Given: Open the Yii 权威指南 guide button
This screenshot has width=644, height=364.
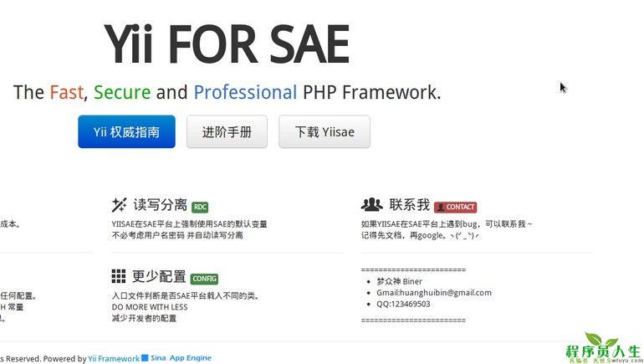Looking at the screenshot, I should [126, 131].
